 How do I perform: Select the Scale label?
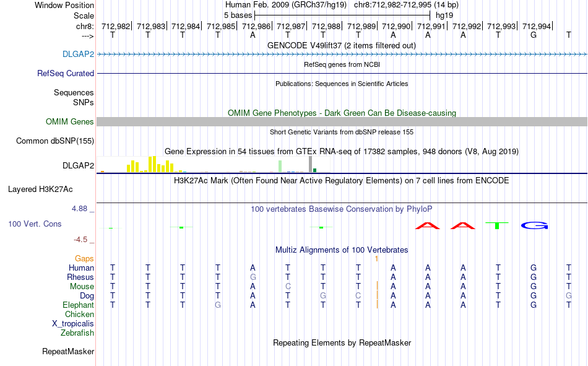click(84, 15)
